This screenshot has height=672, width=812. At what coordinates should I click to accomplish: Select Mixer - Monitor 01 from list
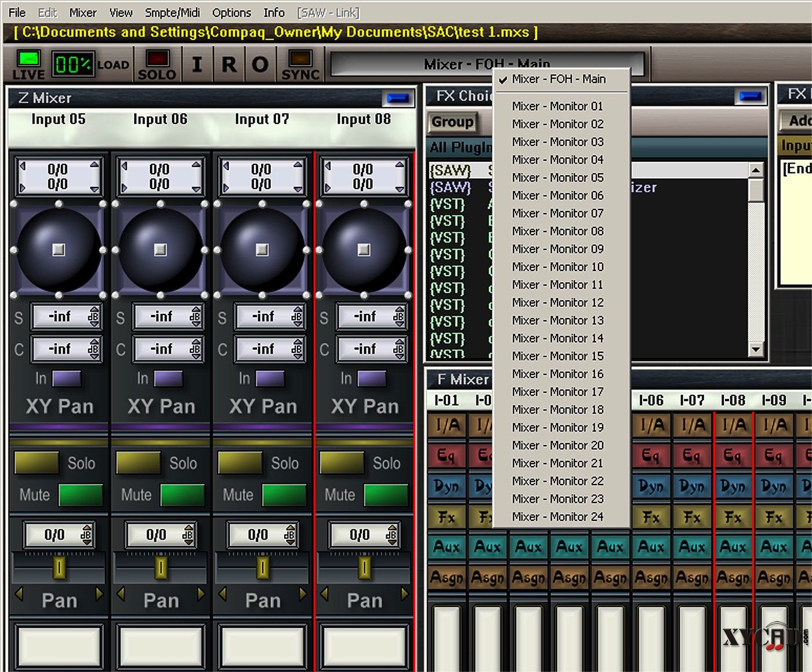coord(561,106)
